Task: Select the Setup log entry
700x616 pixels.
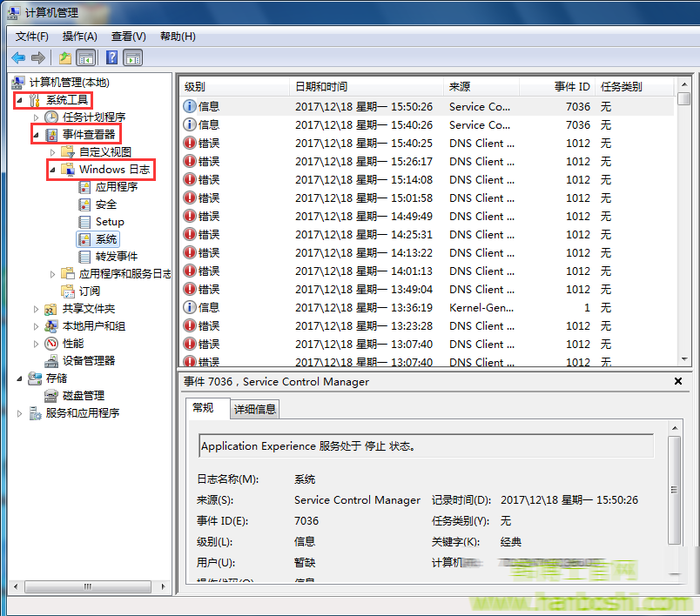Action: pyautogui.click(x=110, y=222)
